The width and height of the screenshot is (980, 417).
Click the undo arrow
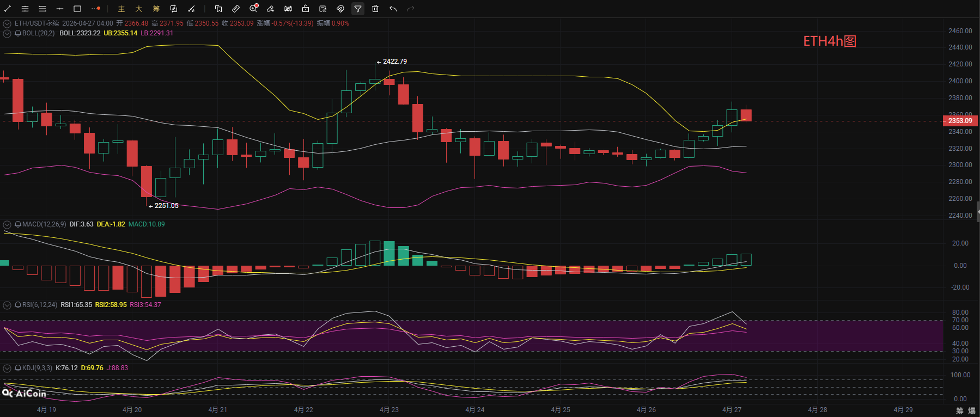[x=393, y=9]
